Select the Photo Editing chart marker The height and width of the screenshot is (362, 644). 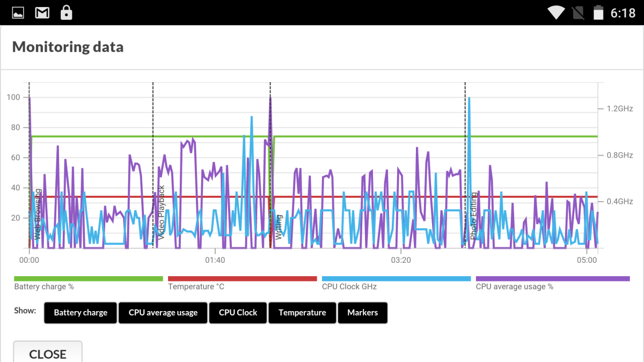pos(473,216)
